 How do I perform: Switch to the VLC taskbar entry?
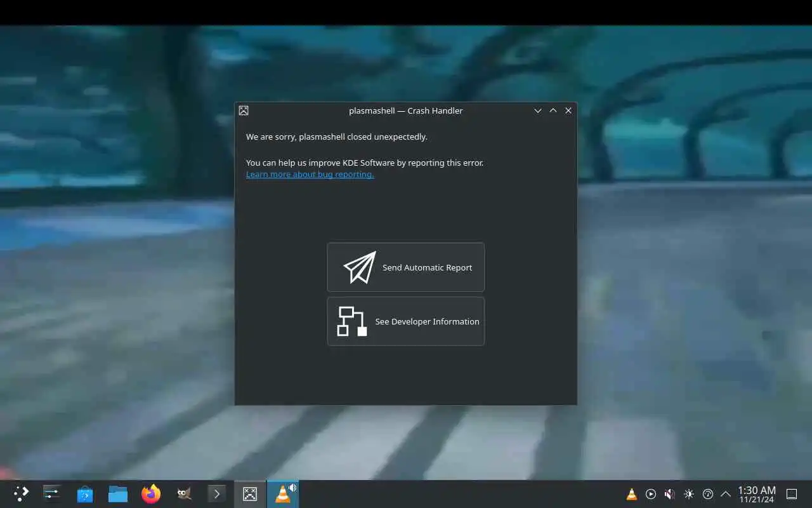[x=283, y=493]
